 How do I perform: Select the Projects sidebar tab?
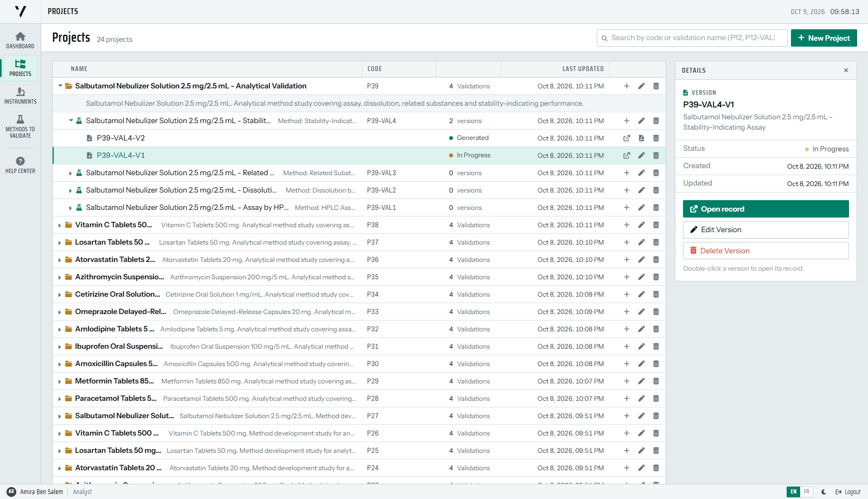tap(20, 68)
